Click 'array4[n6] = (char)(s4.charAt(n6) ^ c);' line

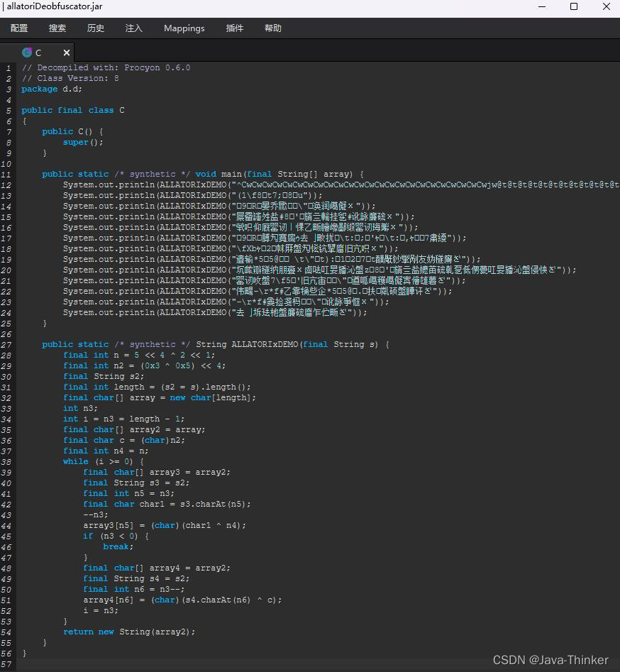[182, 600]
